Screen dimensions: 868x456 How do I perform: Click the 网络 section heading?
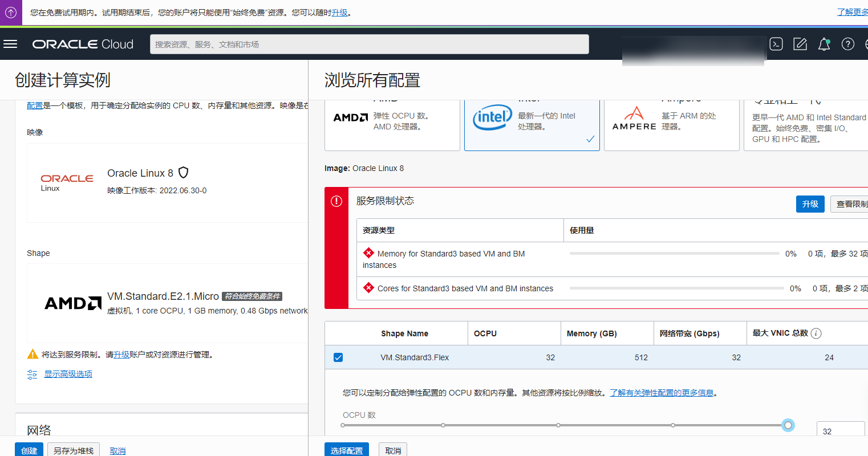pyautogui.click(x=39, y=430)
